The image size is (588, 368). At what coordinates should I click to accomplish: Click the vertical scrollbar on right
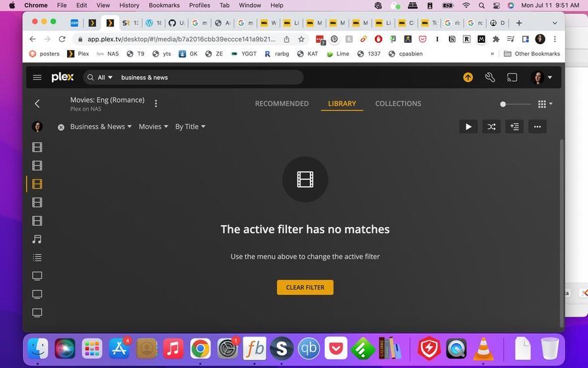click(562, 233)
